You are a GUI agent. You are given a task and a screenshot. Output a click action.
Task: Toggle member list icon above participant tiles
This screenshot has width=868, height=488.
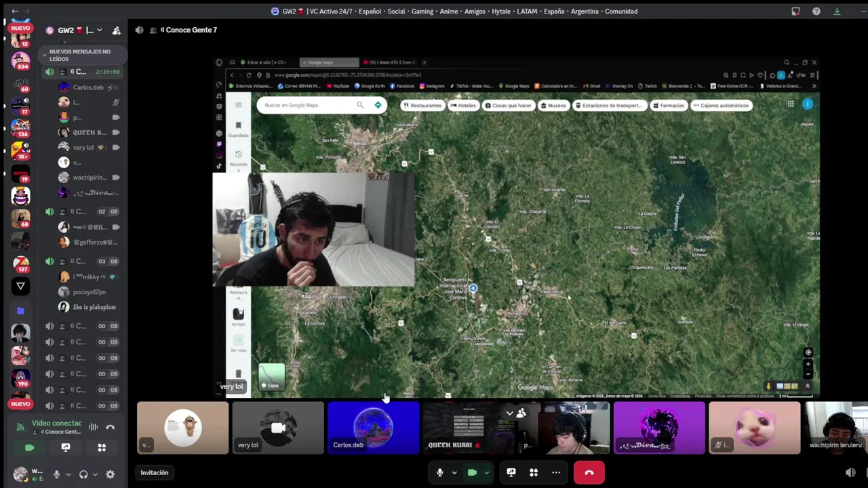(x=521, y=413)
